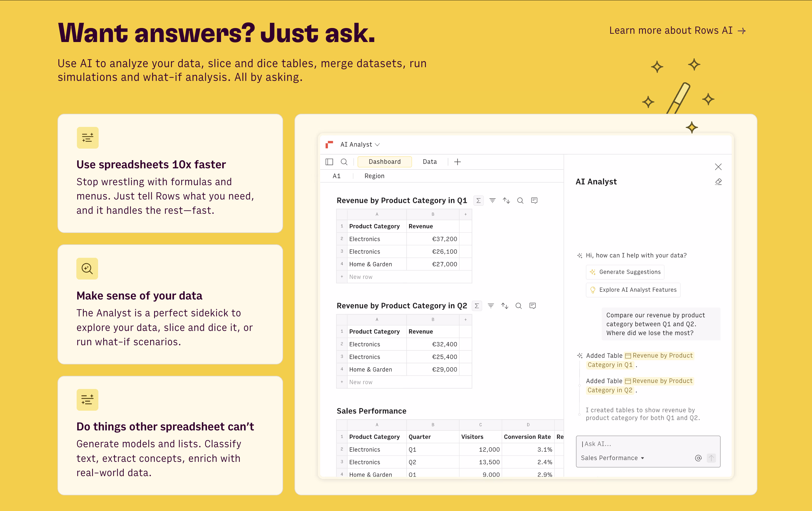Add a new page with plus icon
Screen dimensions: 812x511
(457, 162)
